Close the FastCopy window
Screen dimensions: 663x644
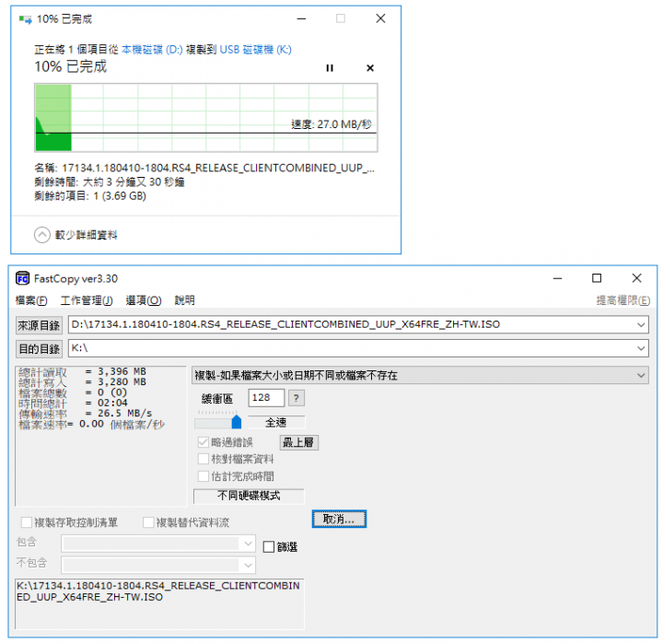point(637,278)
